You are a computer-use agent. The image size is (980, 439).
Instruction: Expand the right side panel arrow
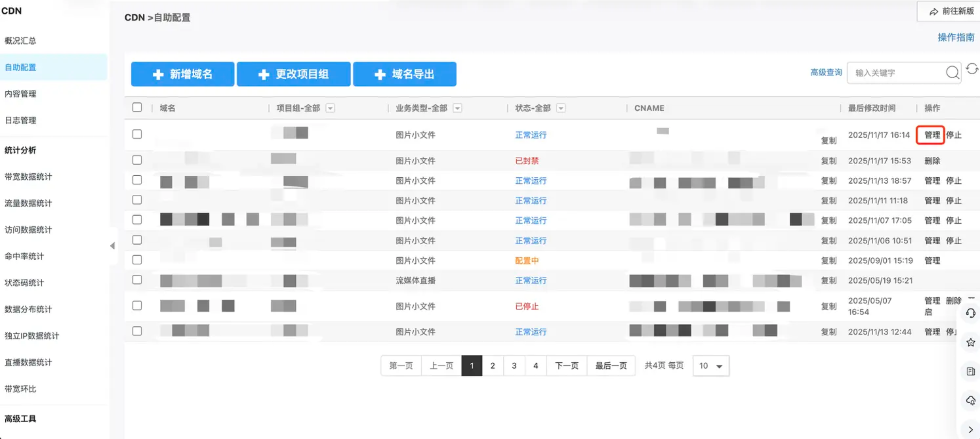pyautogui.click(x=971, y=430)
